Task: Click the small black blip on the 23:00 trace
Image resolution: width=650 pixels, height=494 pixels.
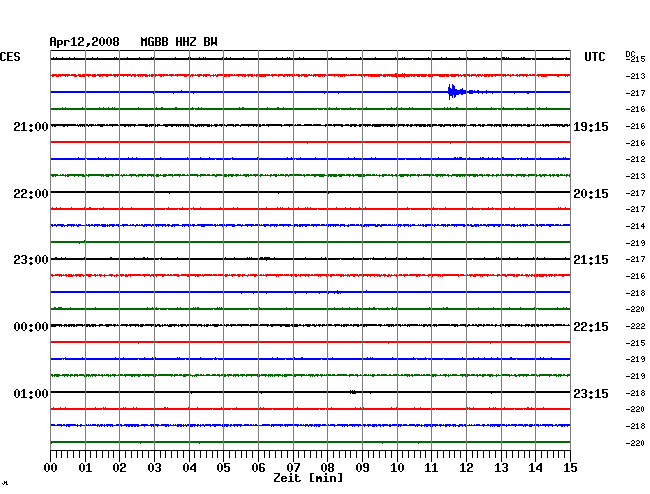Action: click(x=265, y=259)
